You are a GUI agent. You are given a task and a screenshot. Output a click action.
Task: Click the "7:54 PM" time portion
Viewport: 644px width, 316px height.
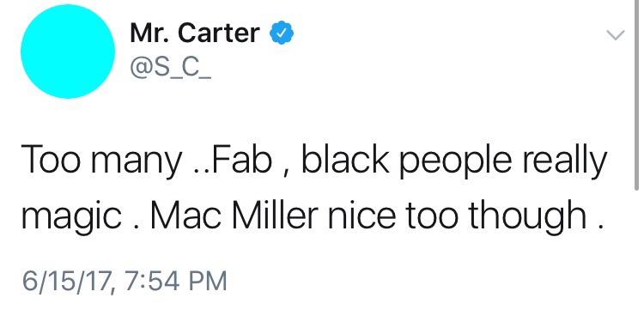[175, 282]
